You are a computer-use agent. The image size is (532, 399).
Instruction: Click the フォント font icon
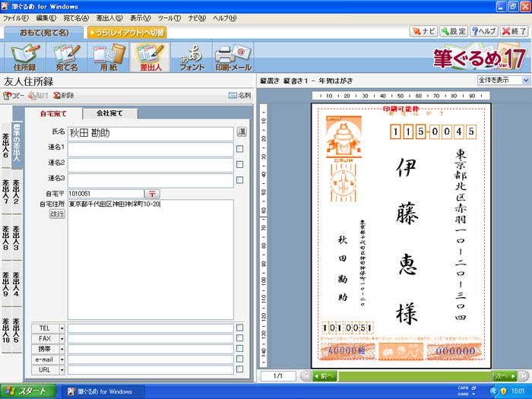point(191,58)
